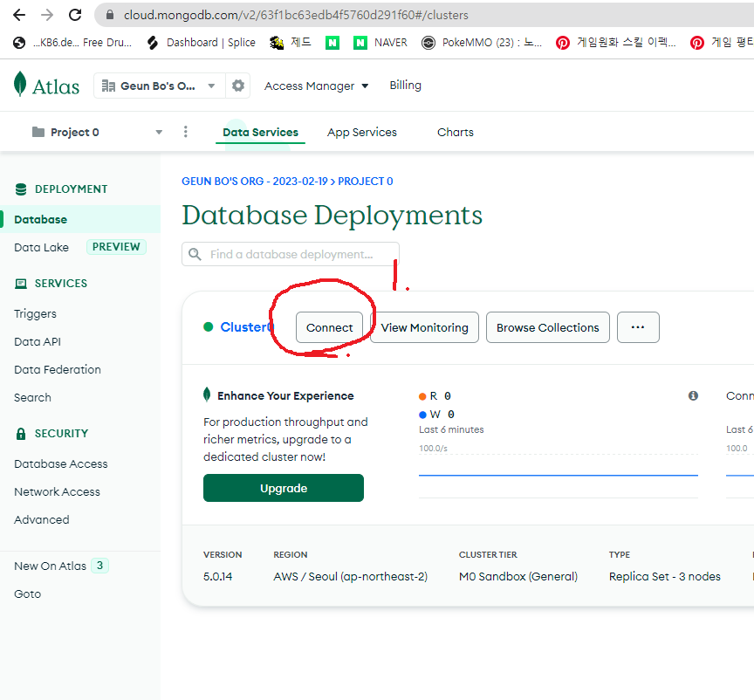This screenshot has height=700, width=754.
Task: Click the PREVIEW badge next to Data Lake
Action: 116,247
